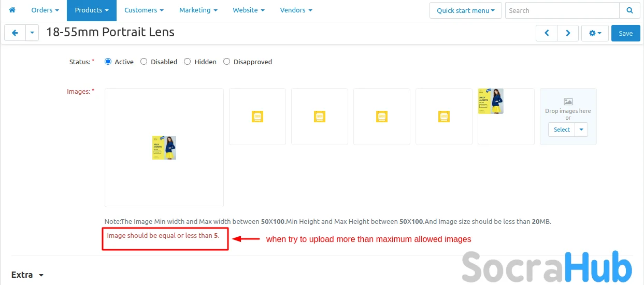Click the picture icon in drop zone

568,102
